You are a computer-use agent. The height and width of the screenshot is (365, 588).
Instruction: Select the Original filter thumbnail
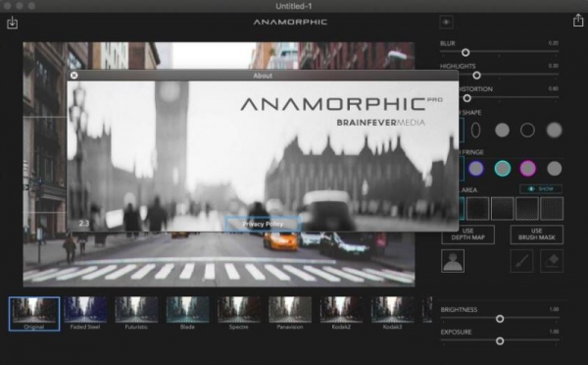(34, 314)
